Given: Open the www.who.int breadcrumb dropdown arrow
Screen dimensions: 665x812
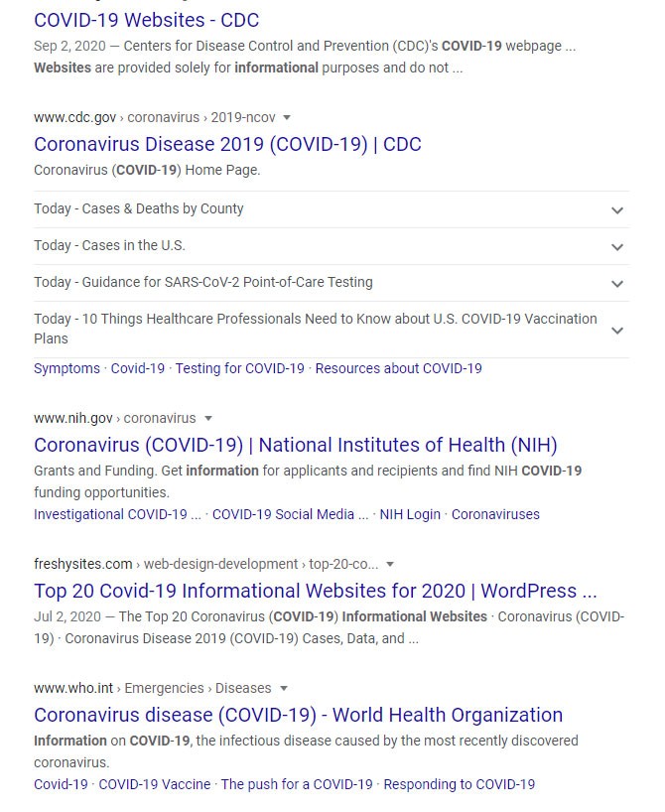Looking at the screenshot, I should point(284,688).
